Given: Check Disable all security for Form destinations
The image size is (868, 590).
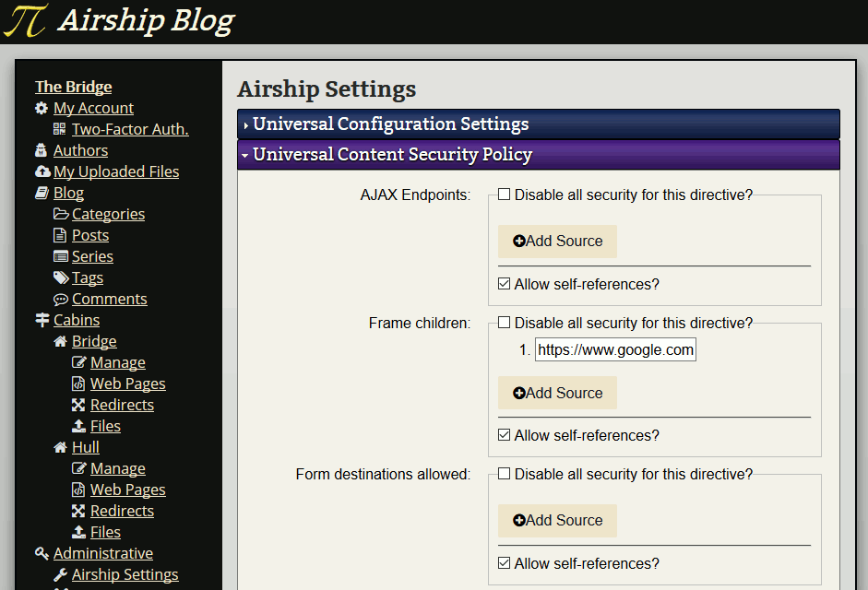Looking at the screenshot, I should click(504, 474).
